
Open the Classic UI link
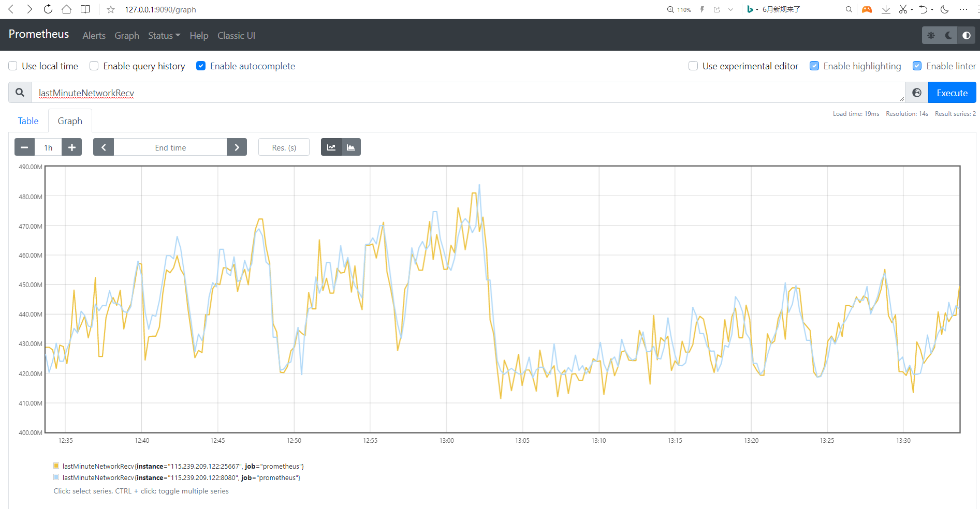[x=236, y=35]
